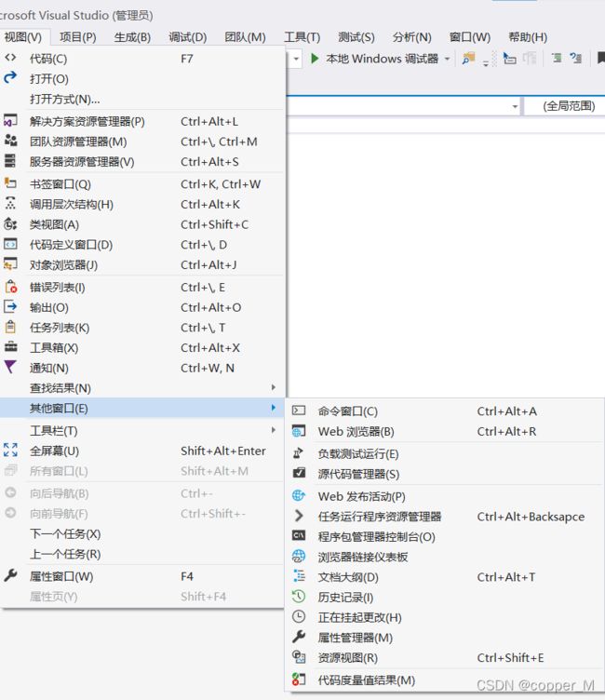Click the 错误列表 icon

[10, 287]
